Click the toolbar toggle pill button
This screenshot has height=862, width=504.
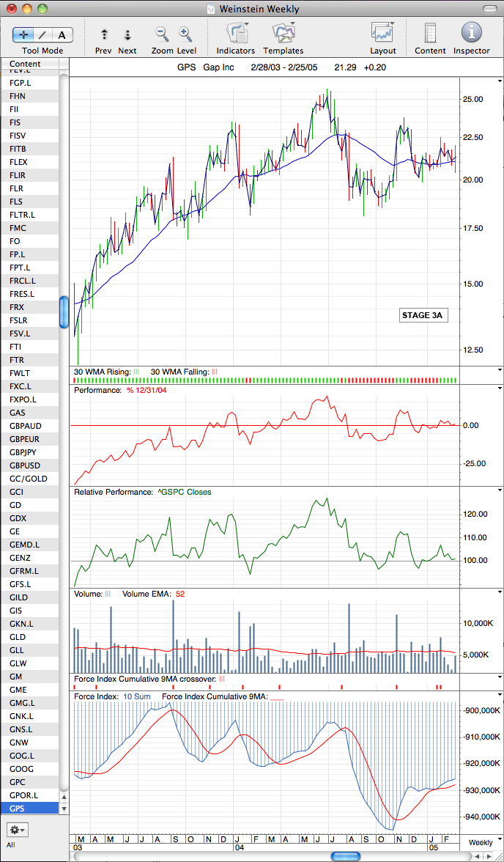point(489,9)
